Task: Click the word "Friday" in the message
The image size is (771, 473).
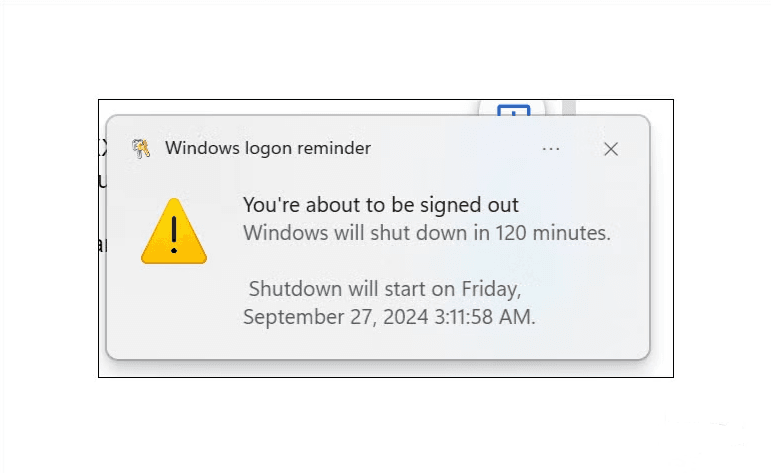Action: [490, 289]
